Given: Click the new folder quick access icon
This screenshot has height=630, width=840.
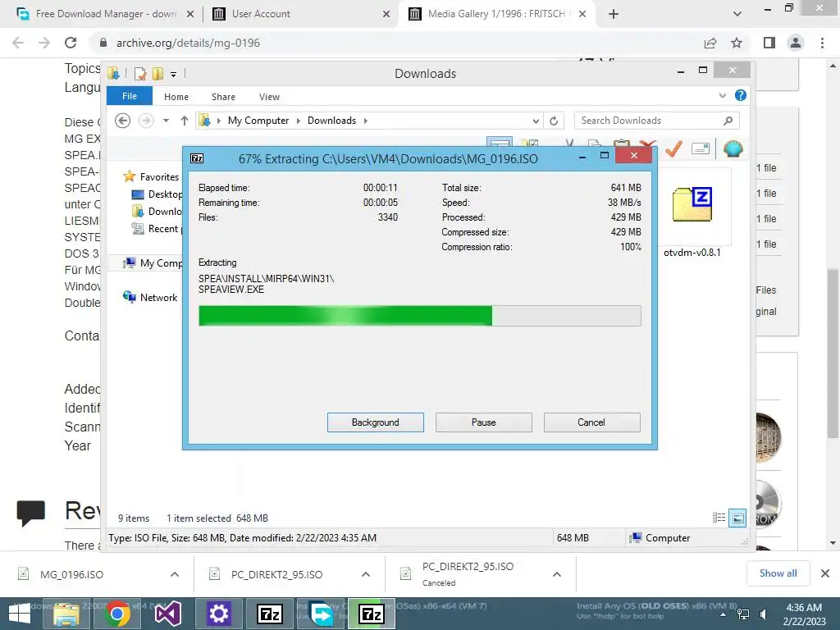Looking at the screenshot, I should click(x=157, y=73).
